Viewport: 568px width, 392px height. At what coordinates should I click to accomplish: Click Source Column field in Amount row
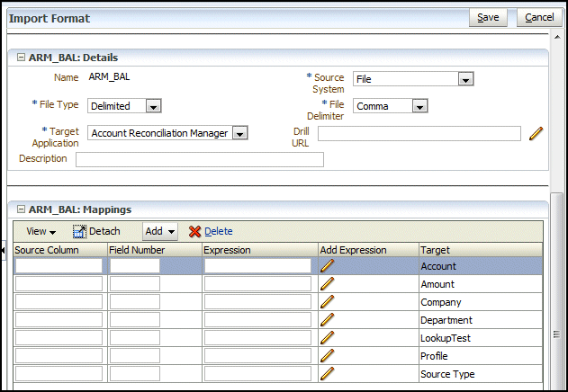pyautogui.click(x=59, y=284)
